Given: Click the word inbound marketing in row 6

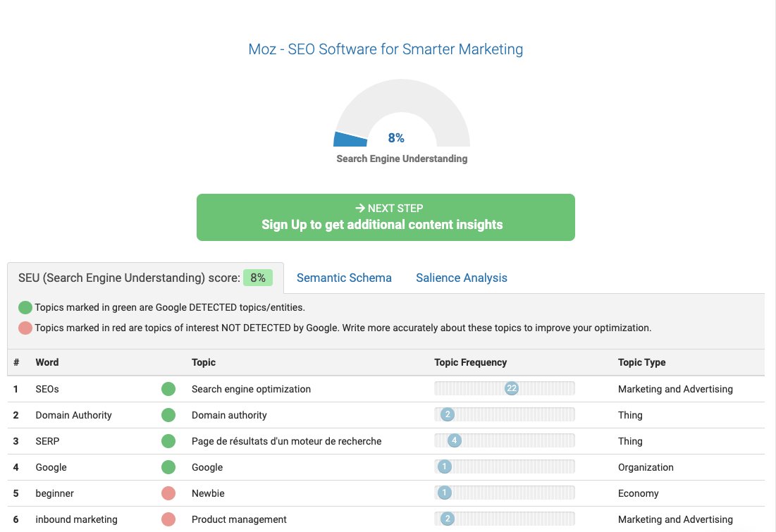Looking at the screenshot, I should tap(76, 519).
